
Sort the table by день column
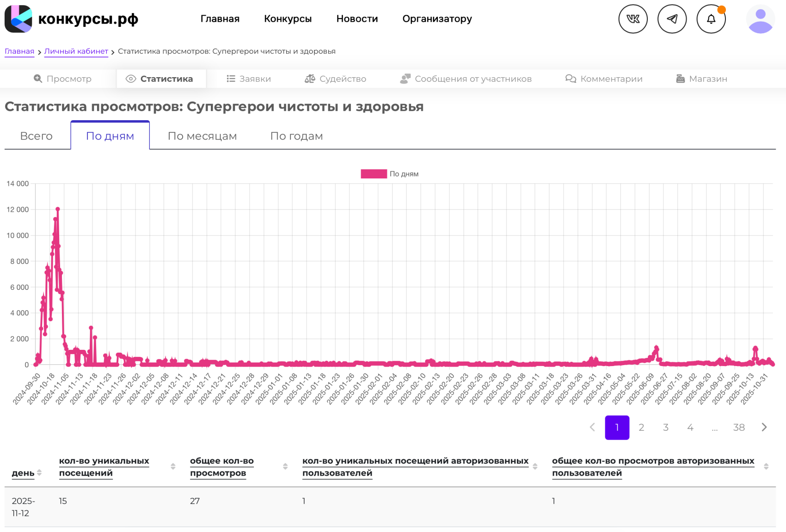click(39, 472)
